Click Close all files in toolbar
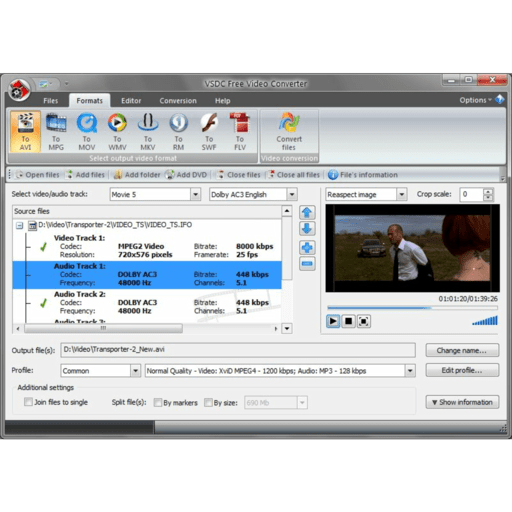This screenshot has height=512, width=512. (x=294, y=175)
